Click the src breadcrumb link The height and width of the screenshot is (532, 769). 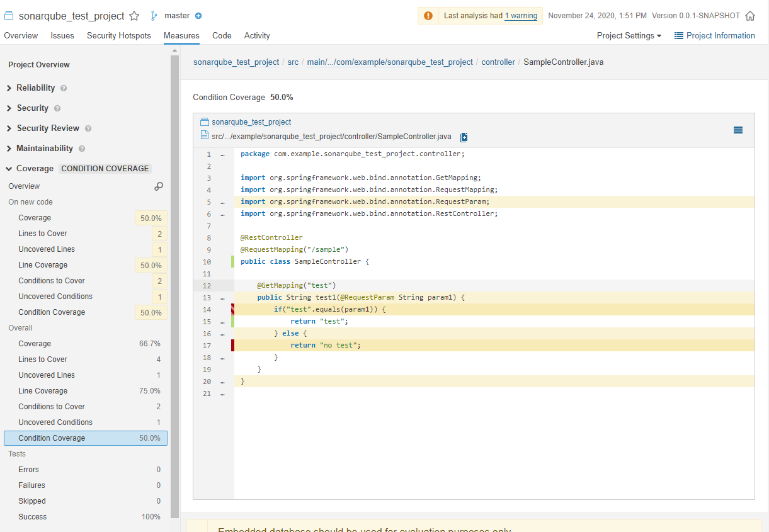[x=293, y=62]
